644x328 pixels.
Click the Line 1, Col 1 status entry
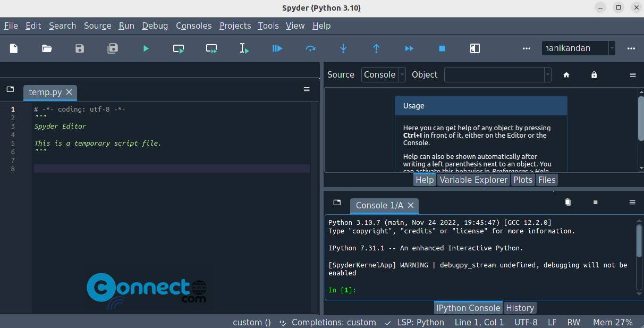coord(479,322)
